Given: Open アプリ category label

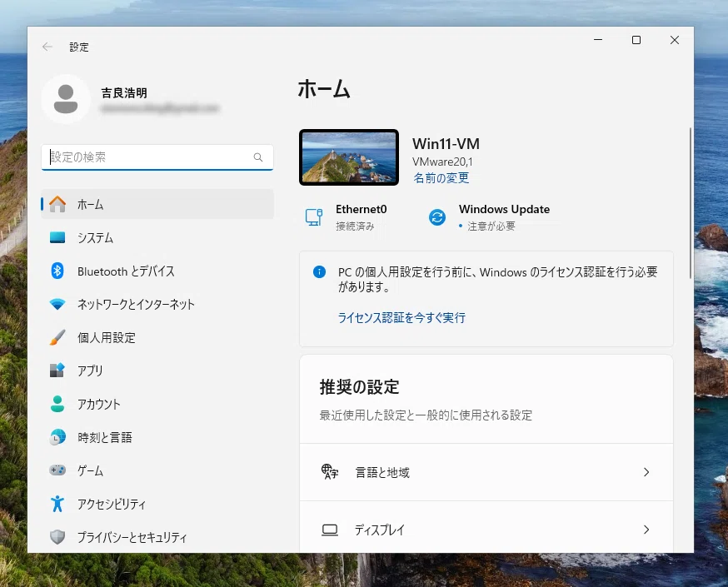Looking at the screenshot, I should [90, 371].
